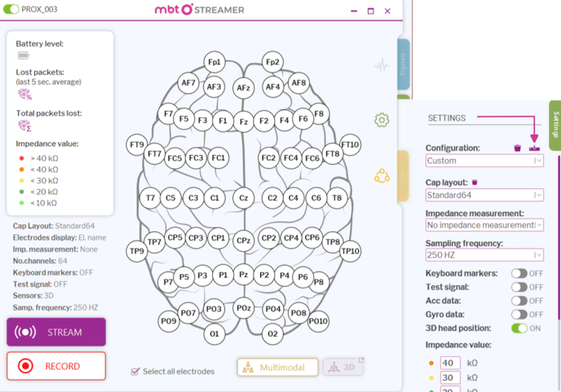Viewport: 561px width, 392px height.
Task: Turn on Gyro data toggle
Action: (519, 315)
